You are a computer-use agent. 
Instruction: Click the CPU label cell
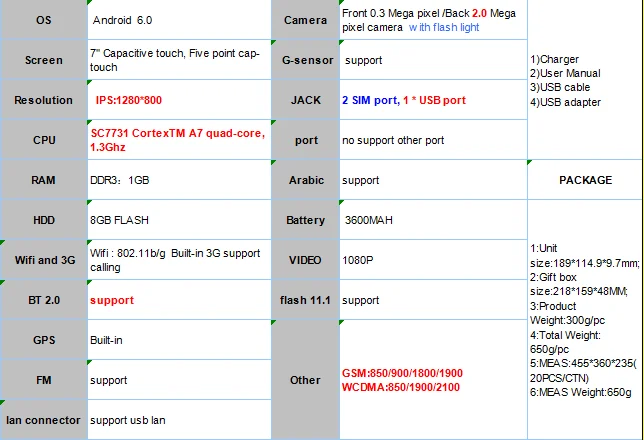pyautogui.click(x=43, y=140)
